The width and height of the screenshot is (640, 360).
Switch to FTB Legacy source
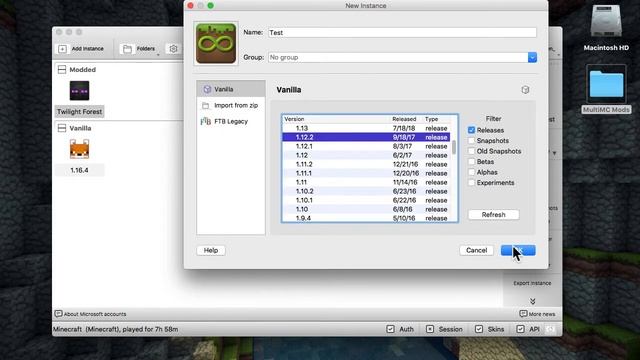click(231, 121)
